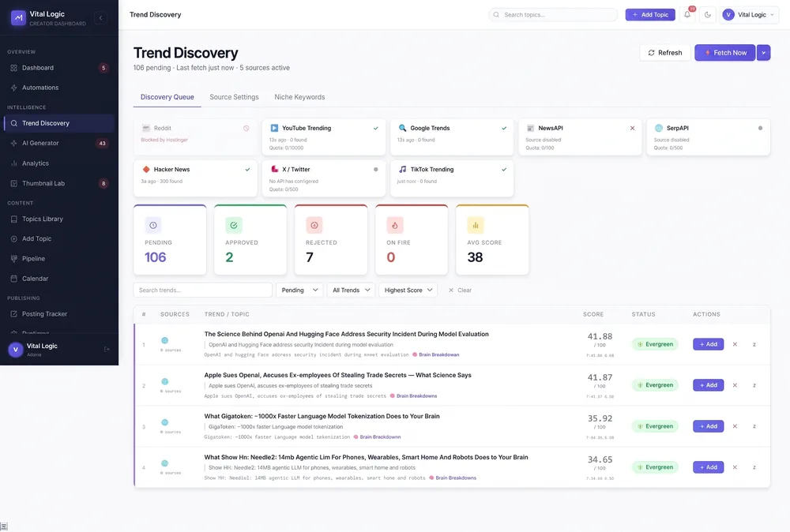Toggle the Google Trends source checkmark
This screenshot has height=532, width=790.
(504, 129)
